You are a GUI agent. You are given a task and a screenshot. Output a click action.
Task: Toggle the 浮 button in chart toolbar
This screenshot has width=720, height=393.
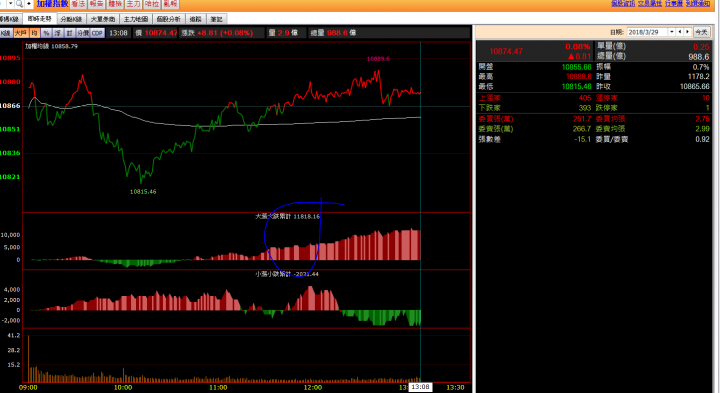[57, 33]
